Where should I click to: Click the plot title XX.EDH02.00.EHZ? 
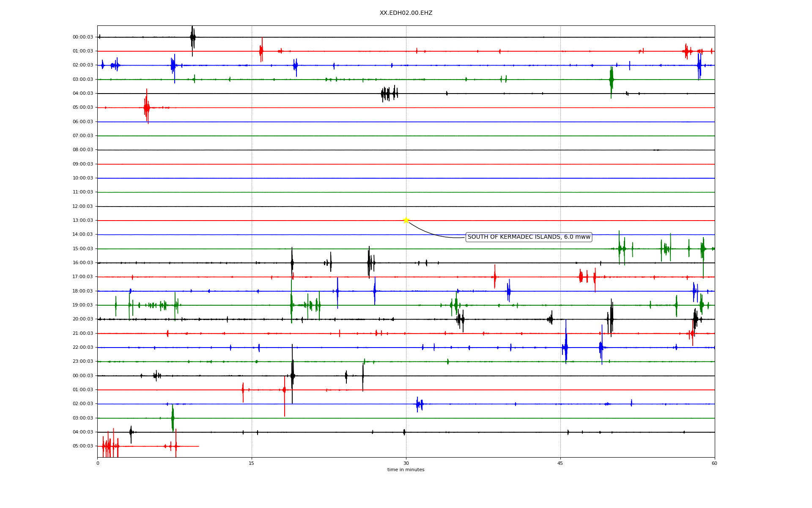406,13
